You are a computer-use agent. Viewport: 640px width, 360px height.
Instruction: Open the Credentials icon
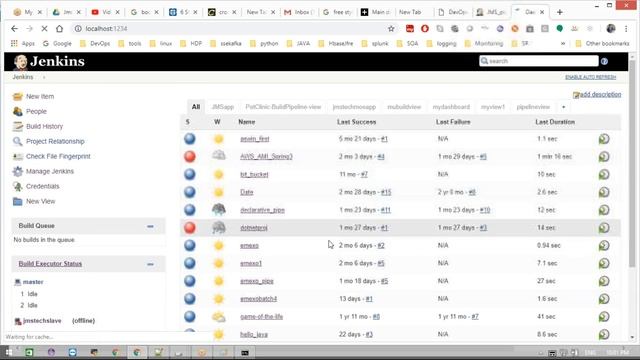18,187
